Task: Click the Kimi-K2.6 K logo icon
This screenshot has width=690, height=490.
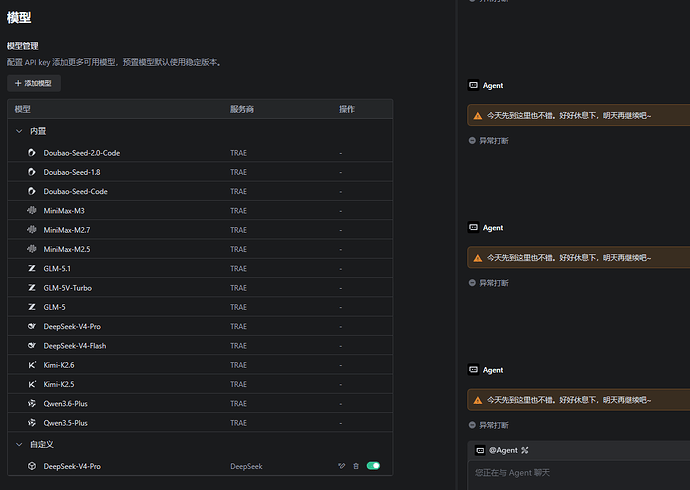Action: 32,365
